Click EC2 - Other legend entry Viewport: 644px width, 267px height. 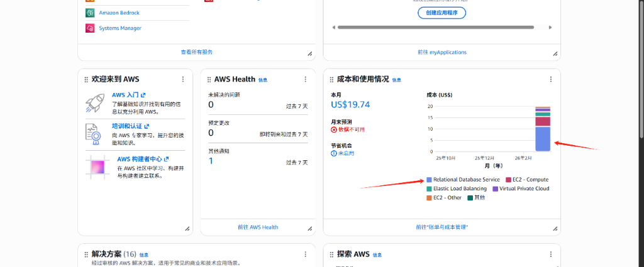(445, 198)
